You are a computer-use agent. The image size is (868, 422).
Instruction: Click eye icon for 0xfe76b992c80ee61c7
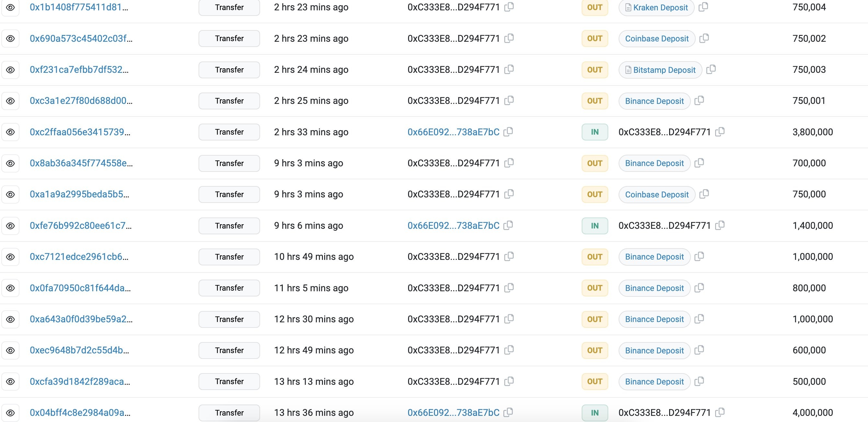coord(10,226)
